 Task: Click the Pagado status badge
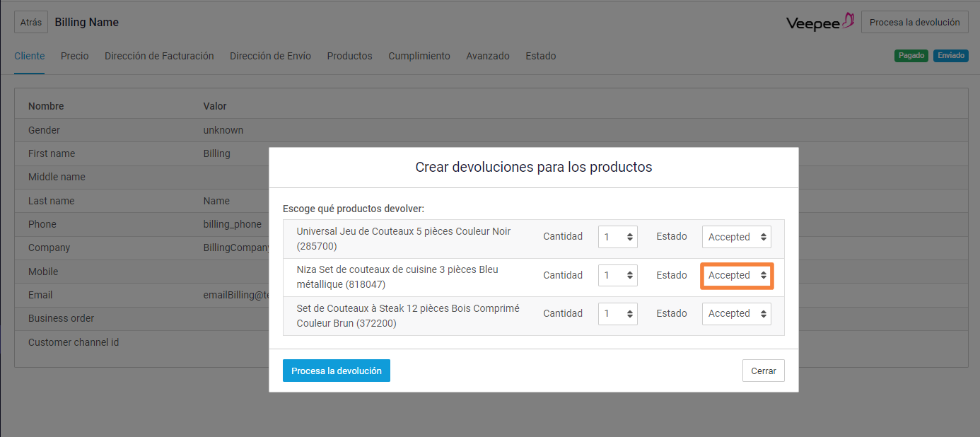pyautogui.click(x=911, y=56)
